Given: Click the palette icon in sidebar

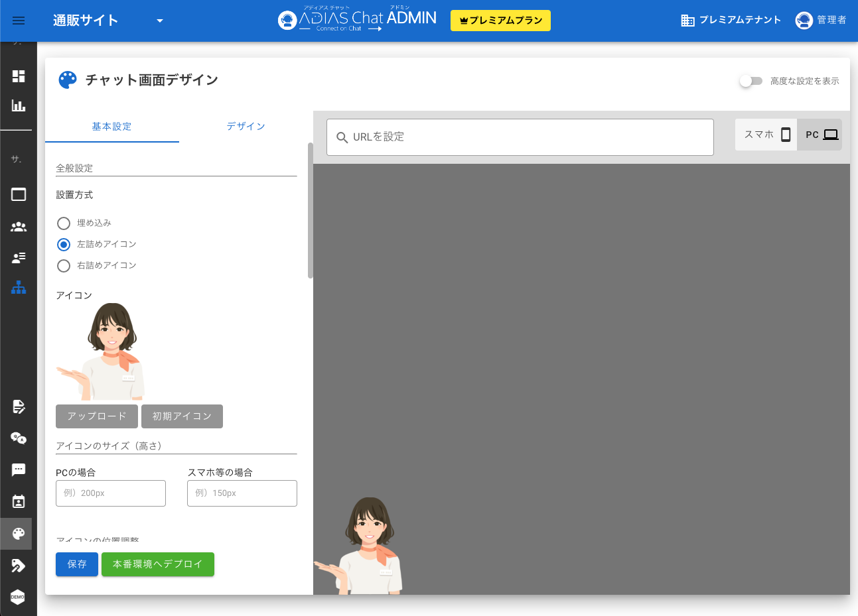Looking at the screenshot, I should (18, 534).
